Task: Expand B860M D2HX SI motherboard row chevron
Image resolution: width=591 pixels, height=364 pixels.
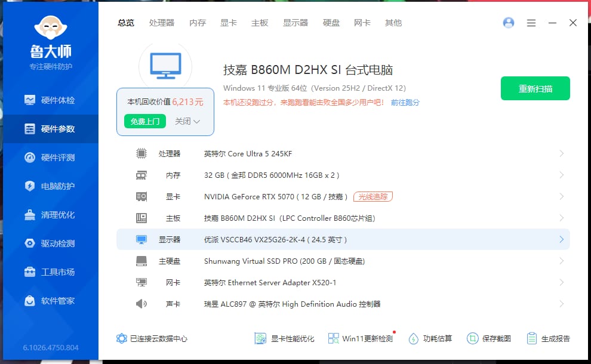Action: 562,218
